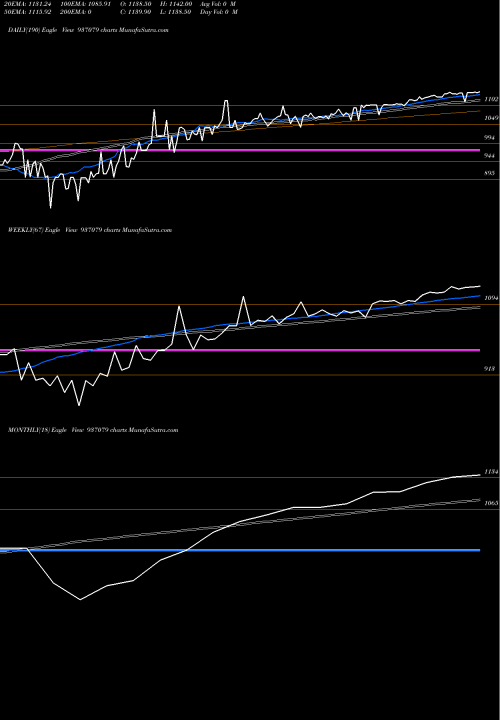Click the 20EMA value readout
This screenshot has width=500, height=720.
coord(26,4)
